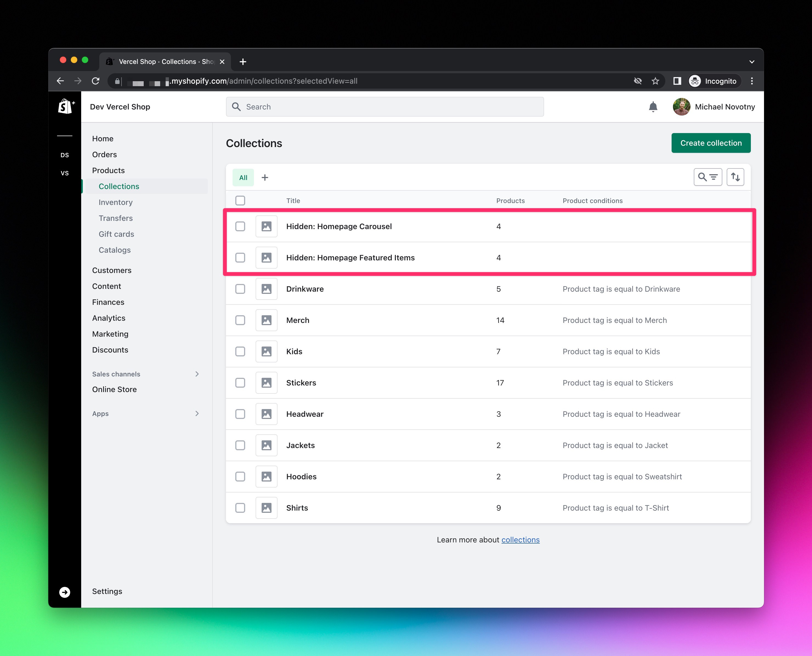
Task: Reload the page in browser
Action: point(95,81)
